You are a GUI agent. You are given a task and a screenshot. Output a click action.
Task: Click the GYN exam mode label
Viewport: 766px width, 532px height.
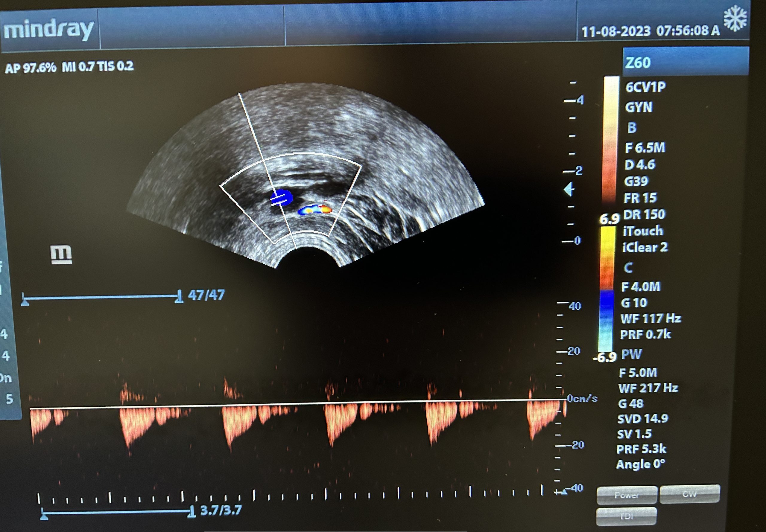point(639,107)
